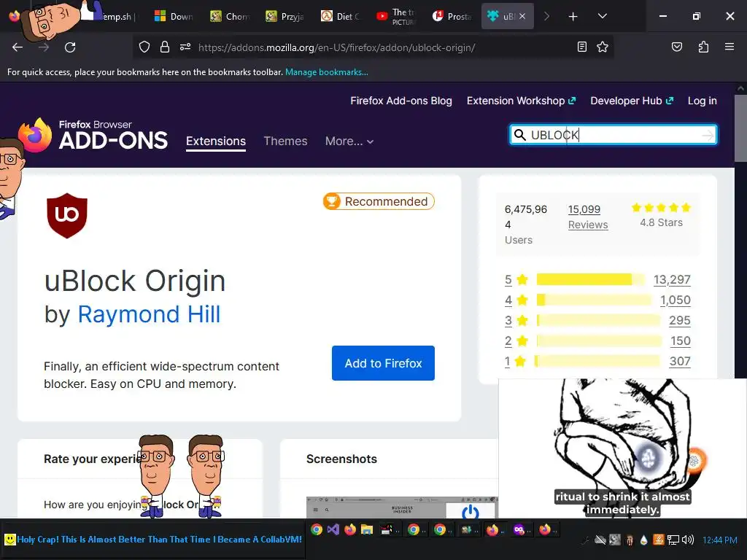The height and width of the screenshot is (560, 747).
Task: Open the 295 three-star reviews count
Action: click(679, 321)
